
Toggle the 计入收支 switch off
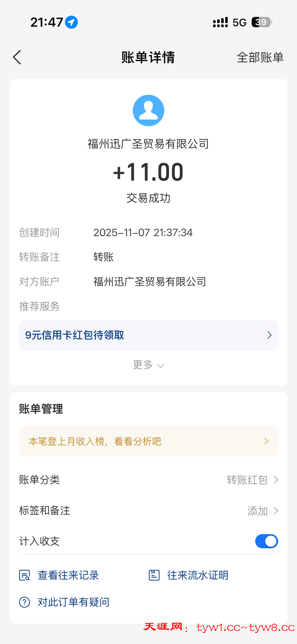pos(266,541)
